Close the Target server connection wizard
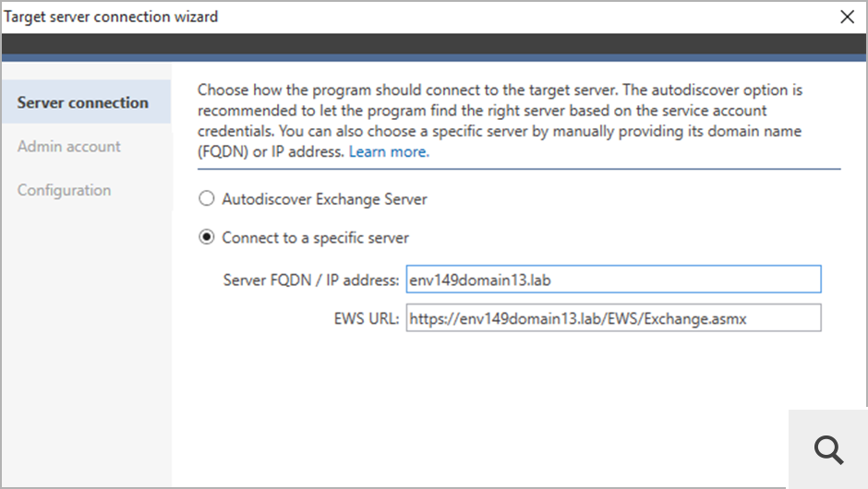868x489 pixels. tap(847, 16)
